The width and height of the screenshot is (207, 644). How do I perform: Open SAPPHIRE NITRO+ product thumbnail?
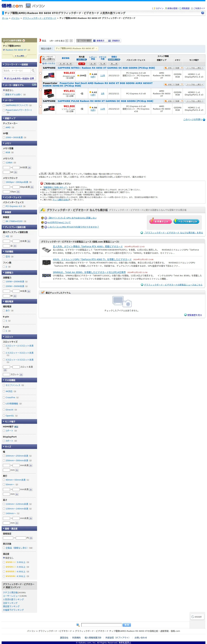point(49,75)
